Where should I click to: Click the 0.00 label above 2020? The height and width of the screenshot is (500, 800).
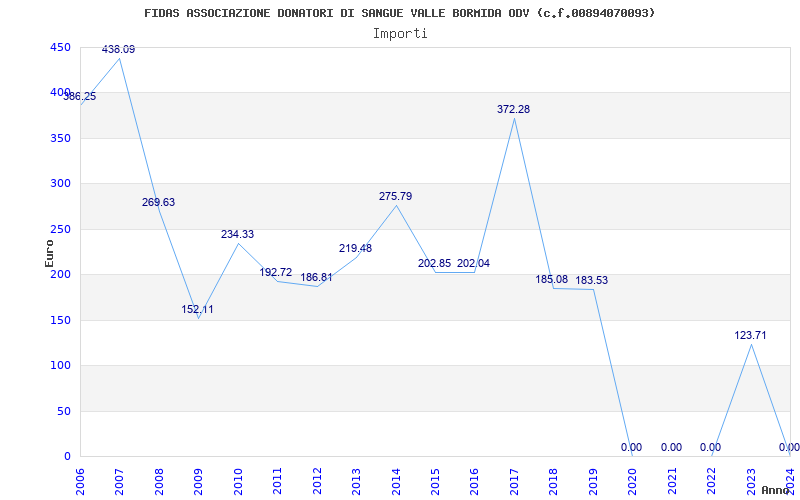(632, 447)
